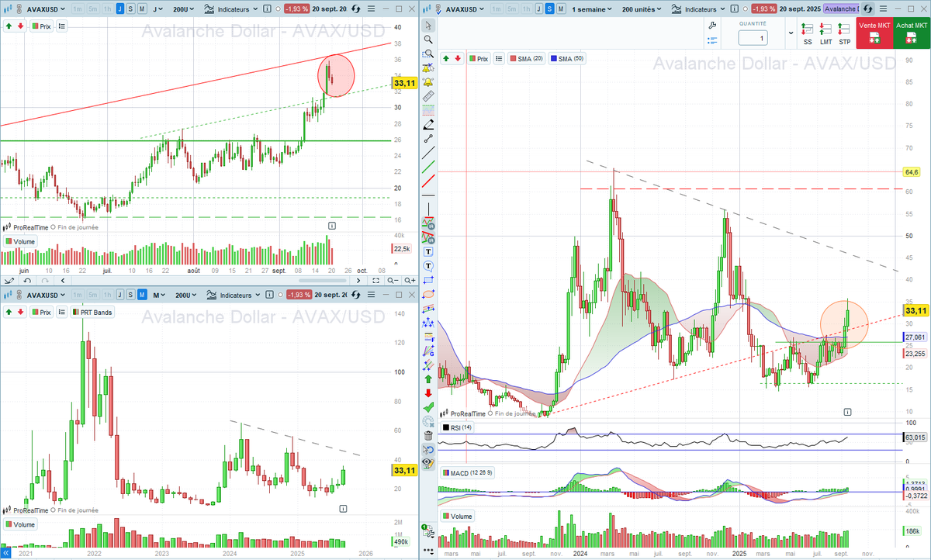931x560 pixels.
Task: Click the 64,6 price level label
Action: pos(912,171)
